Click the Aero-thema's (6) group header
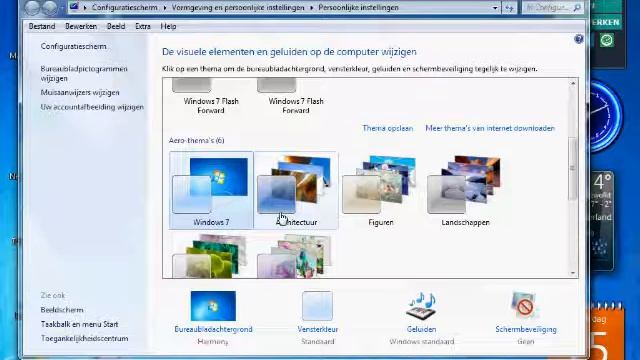 [x=196, y=140]
